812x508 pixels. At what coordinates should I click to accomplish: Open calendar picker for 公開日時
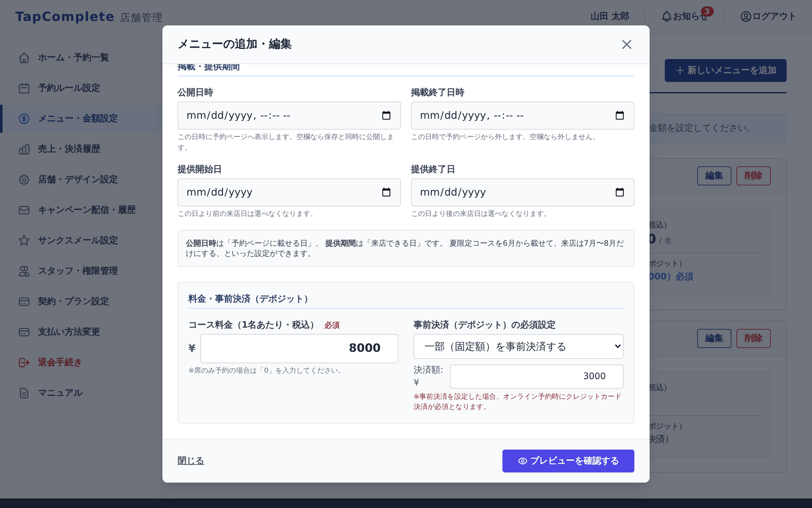click(x=386, y=115)
